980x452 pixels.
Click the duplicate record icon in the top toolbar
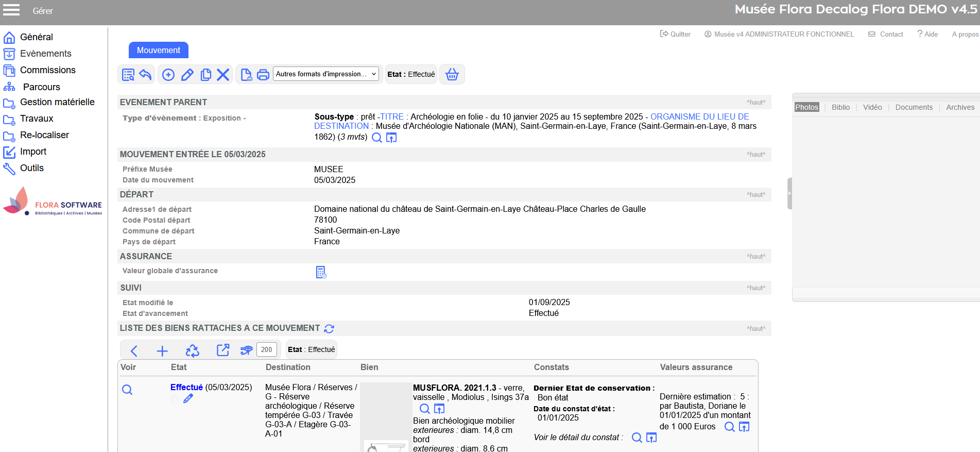(x=205, y=75)
